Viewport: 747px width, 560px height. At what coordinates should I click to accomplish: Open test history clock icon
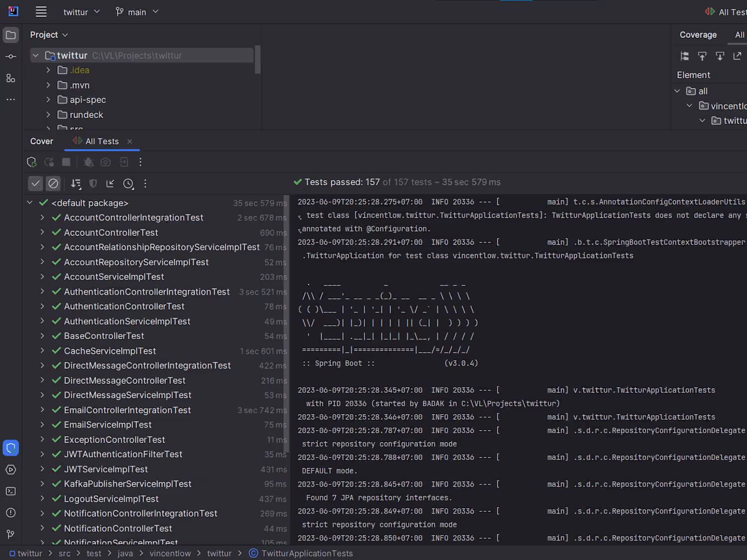click(128, 184)
